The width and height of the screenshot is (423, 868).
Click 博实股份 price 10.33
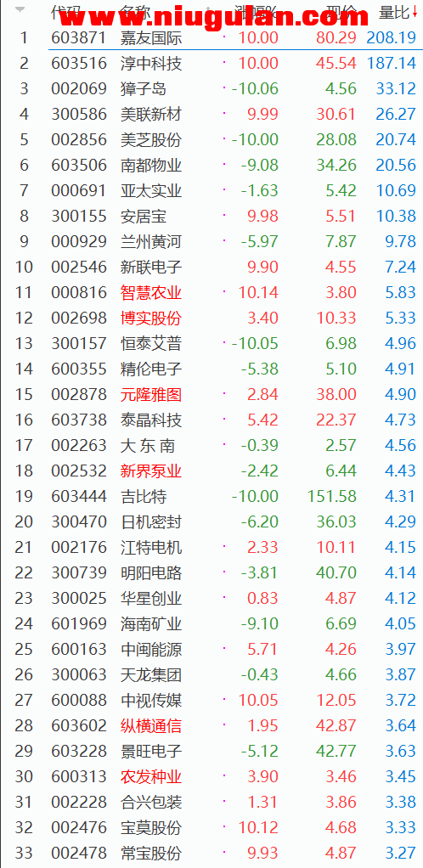(336, 318)
